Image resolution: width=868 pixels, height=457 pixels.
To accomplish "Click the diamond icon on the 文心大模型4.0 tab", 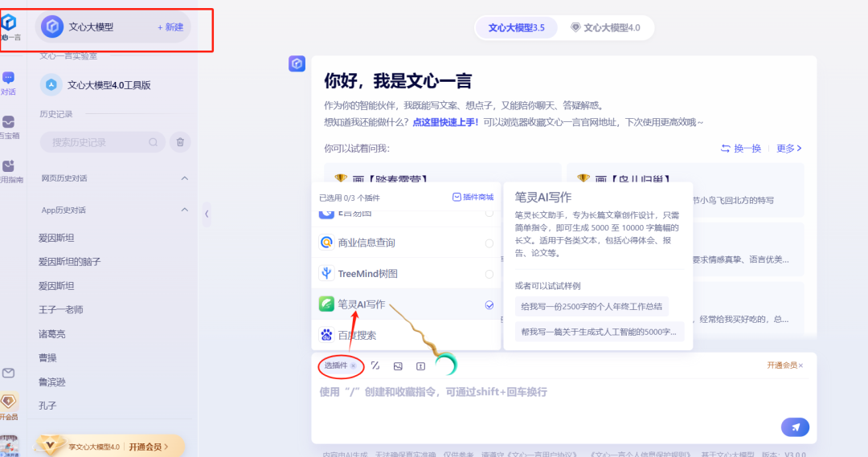I will coord(575,27).
